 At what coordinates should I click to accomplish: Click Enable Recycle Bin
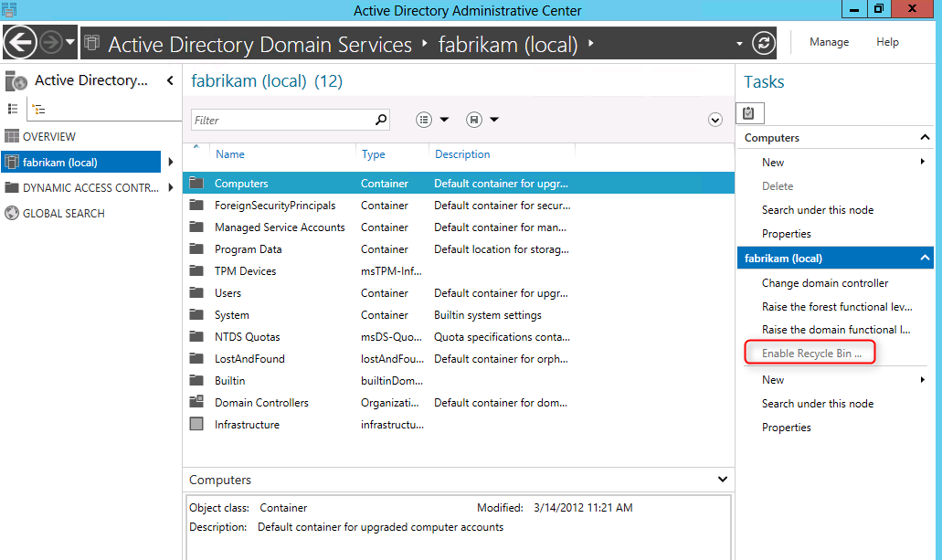(x=810, y=352)
